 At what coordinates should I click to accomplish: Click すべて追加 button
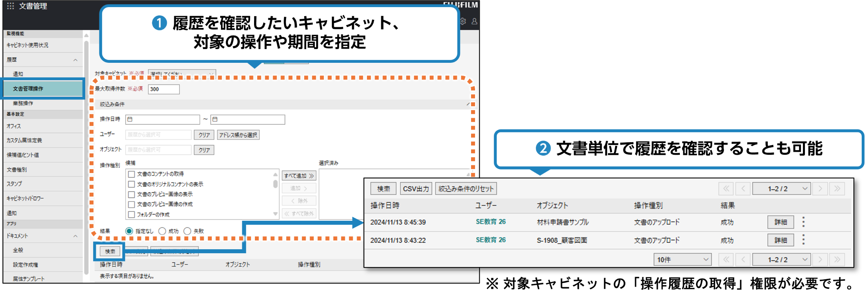(x=299, y=176)
